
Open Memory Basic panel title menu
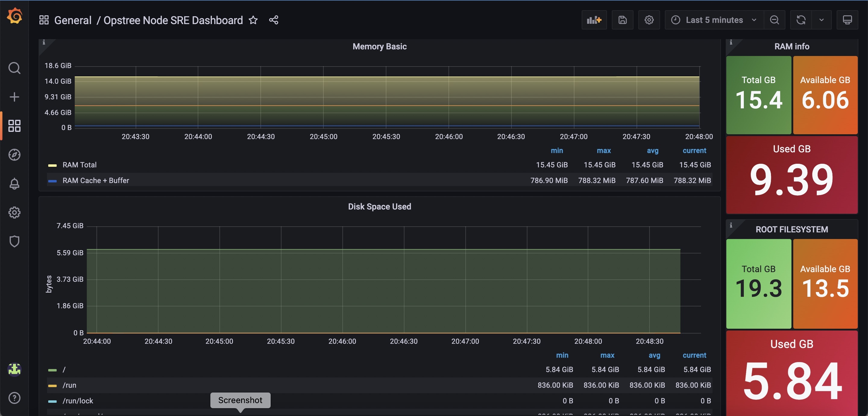379,46
